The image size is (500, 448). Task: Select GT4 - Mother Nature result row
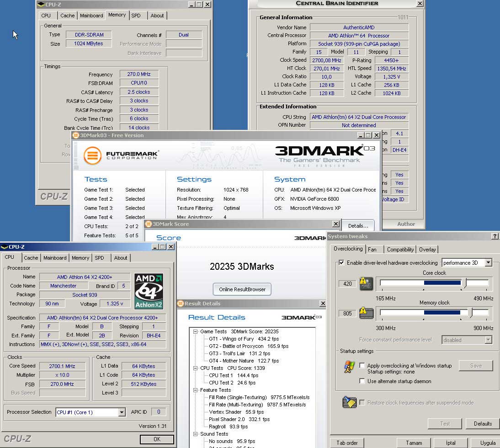pos(244,361)
